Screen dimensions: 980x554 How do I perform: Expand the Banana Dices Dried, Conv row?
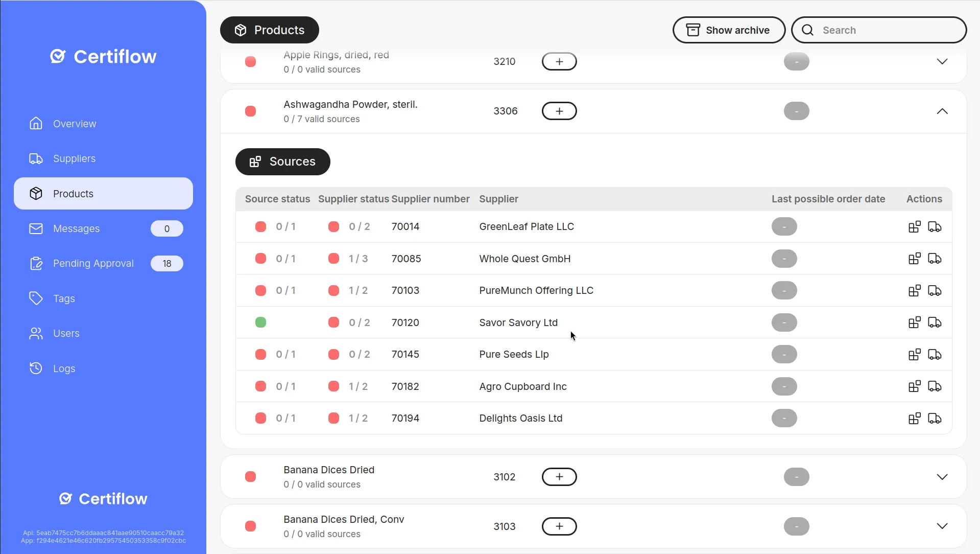[942, 526]
